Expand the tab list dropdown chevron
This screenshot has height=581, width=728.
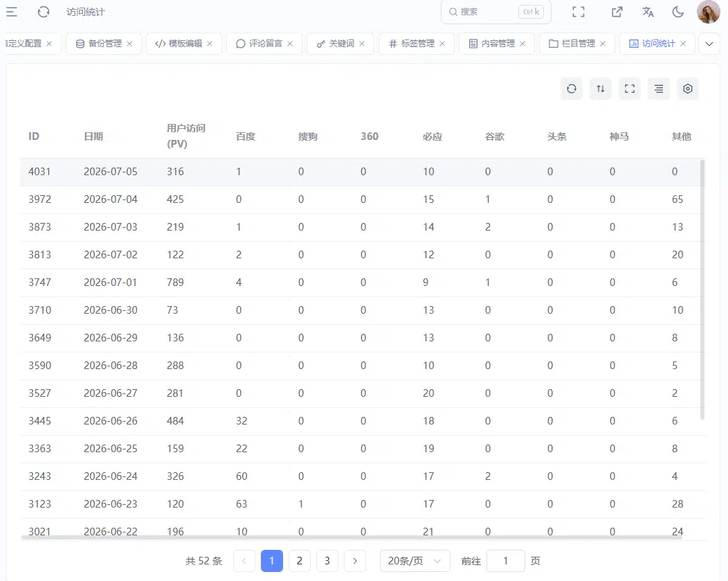click(x=709, y=44)
